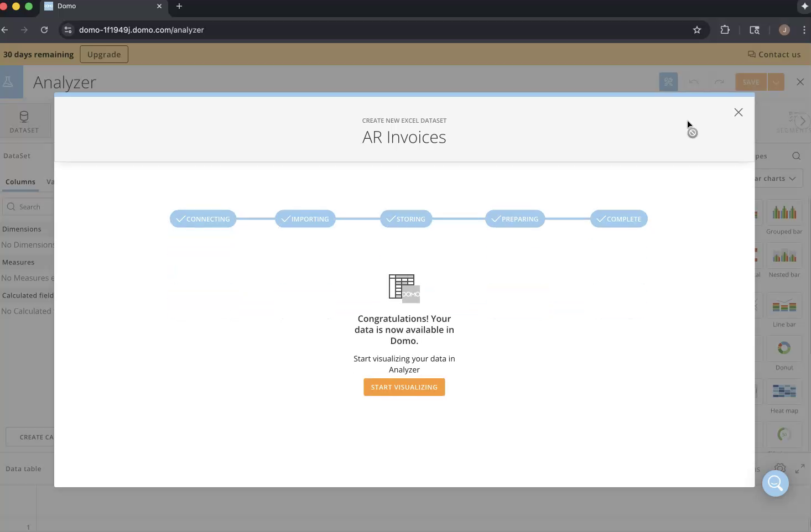Click the blue tools icon in Analyzer header
This screenshot has height=532, width=811.
[668, 82]
